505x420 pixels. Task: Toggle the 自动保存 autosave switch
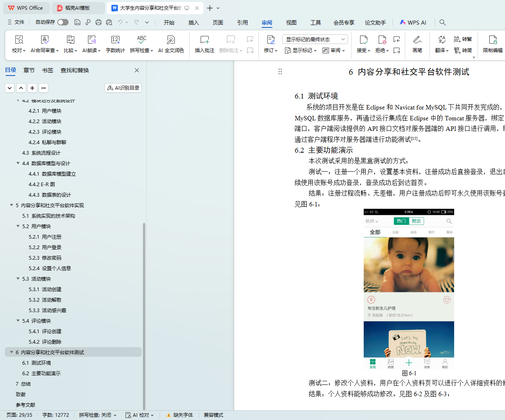(x=63, y=22)
